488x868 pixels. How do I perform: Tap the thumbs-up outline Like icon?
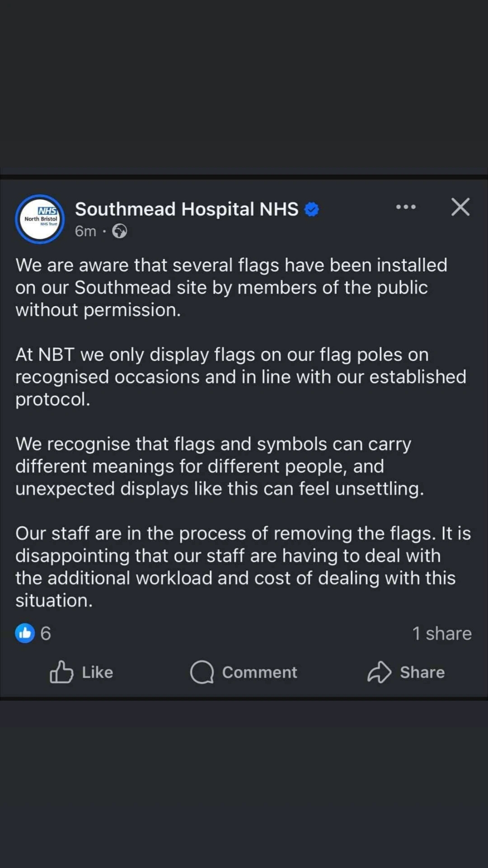[x=61, y=672]
